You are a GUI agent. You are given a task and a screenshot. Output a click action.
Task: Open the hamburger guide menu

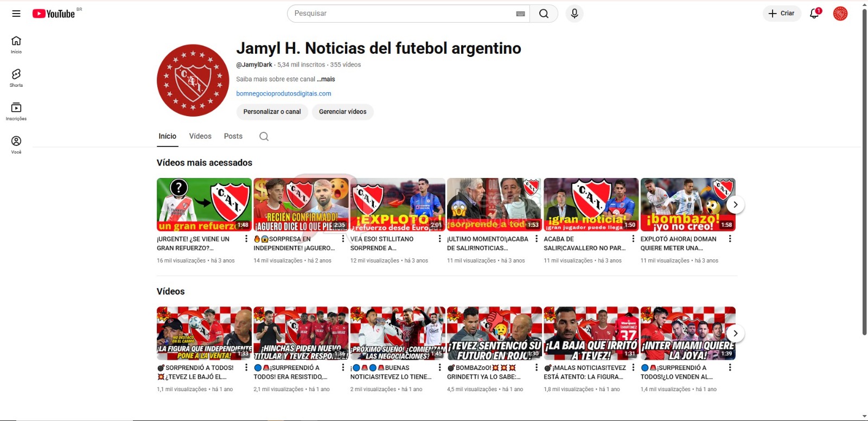pyautogui.click(x=16, y=14)
